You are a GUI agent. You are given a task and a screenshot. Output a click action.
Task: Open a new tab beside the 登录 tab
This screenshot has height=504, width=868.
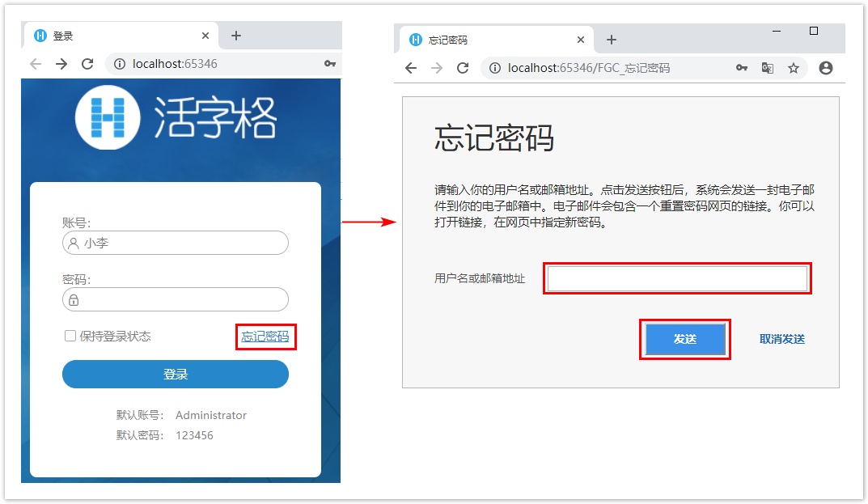(236, 36)
